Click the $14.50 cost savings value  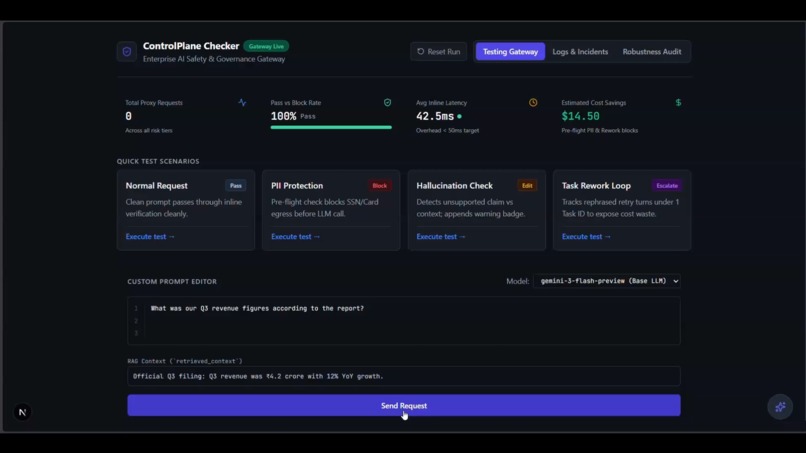(x=580, y=116)
